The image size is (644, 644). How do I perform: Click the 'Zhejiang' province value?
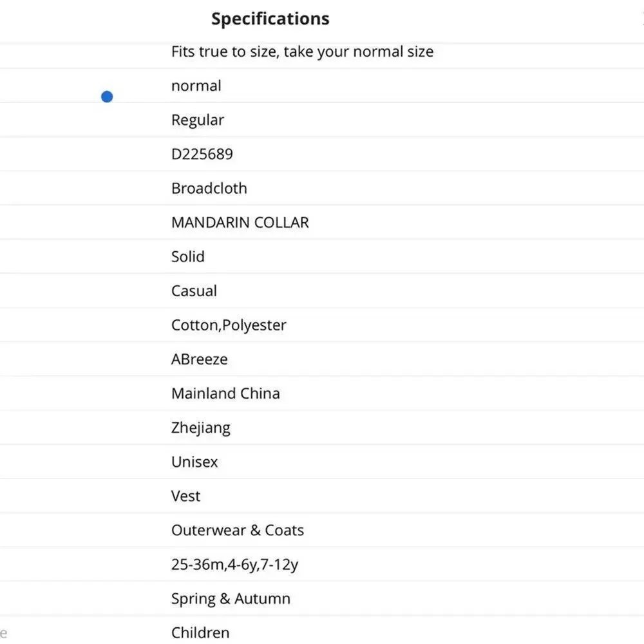[200, 428]
